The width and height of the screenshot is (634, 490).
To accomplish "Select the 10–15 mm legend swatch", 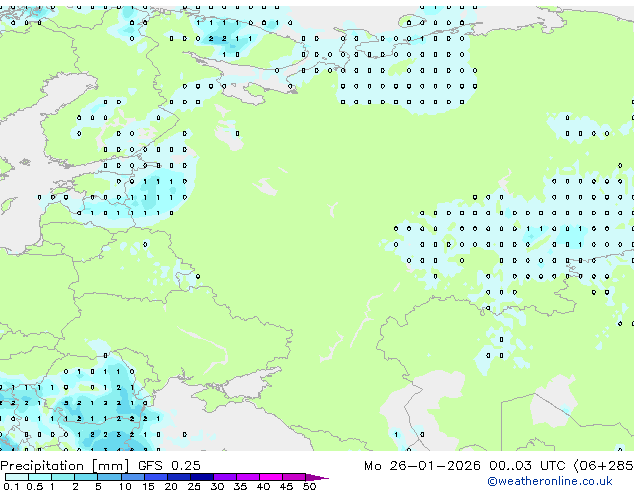I will (x=132, y=477).
